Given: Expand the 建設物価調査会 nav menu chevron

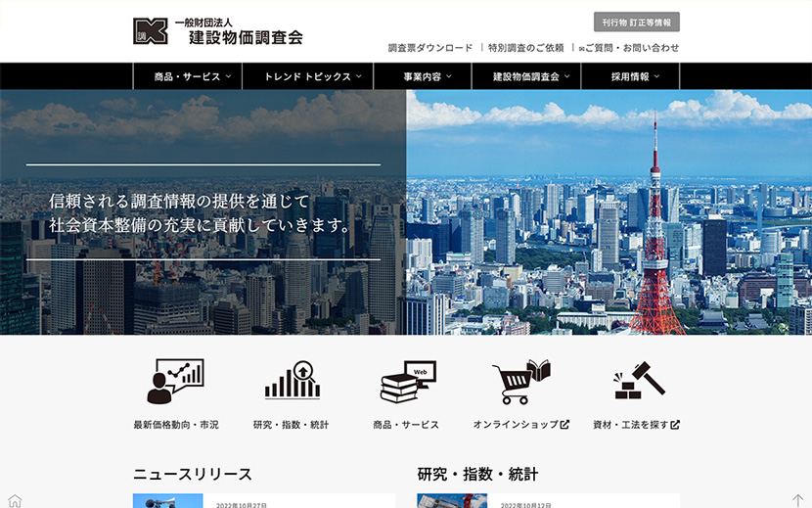Looking at the screenshot, I should (567, 76).
